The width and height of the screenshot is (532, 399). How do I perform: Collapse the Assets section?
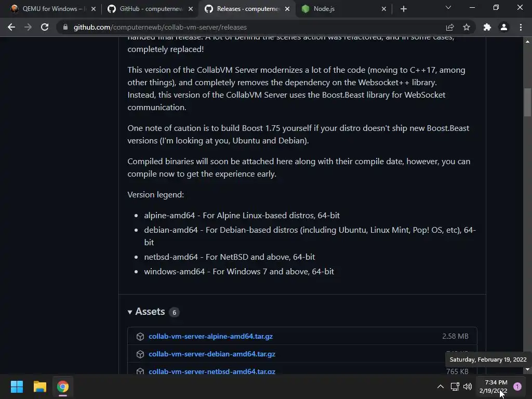click(146, 312)
